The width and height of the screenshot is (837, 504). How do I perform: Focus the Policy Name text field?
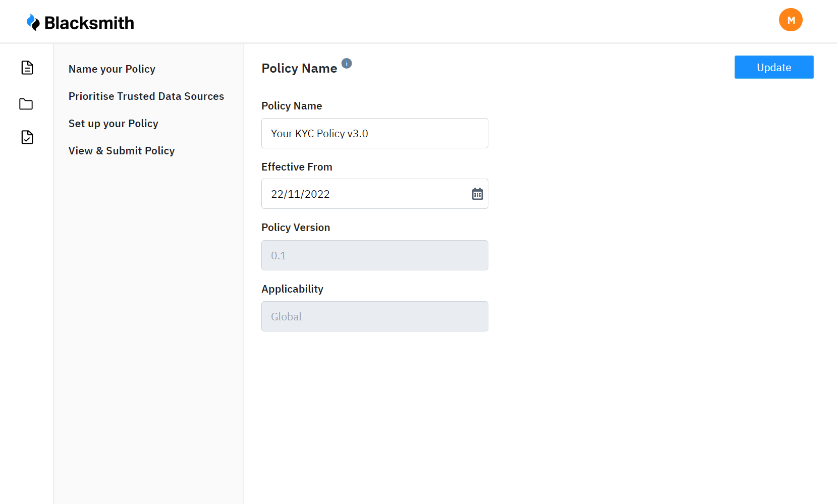point(374,133)
